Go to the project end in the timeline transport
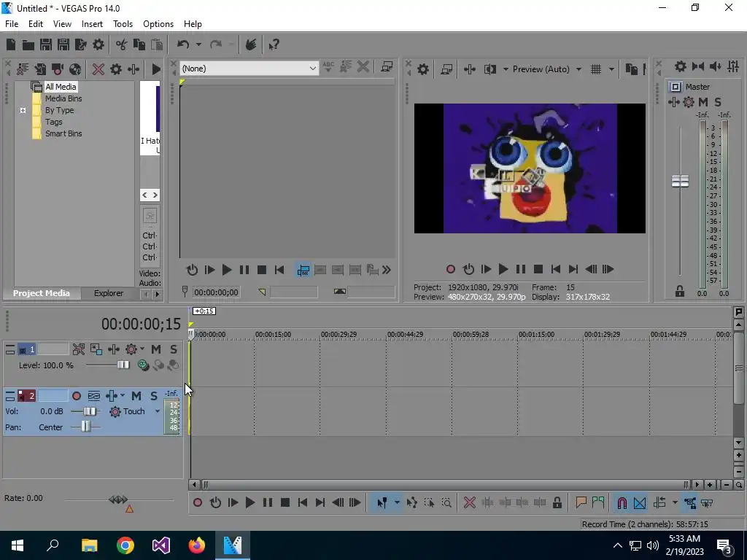Screen dimensions: 747x560 point(320,503)
